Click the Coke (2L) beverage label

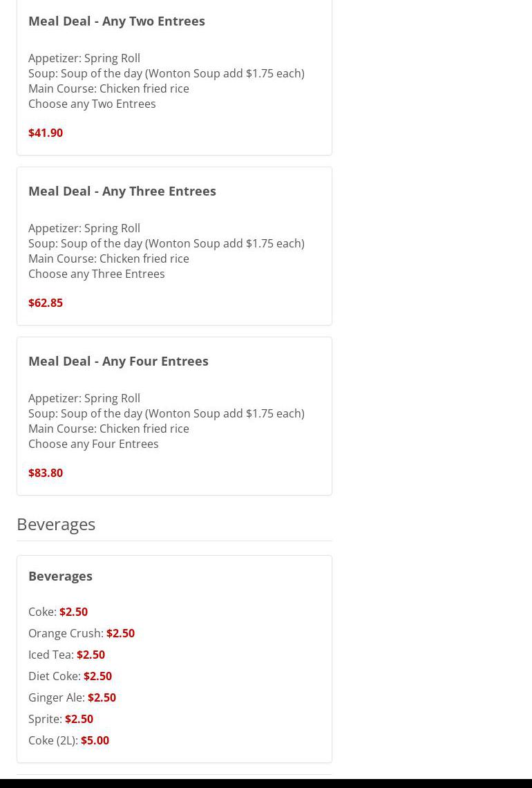(x=53, y=740)
